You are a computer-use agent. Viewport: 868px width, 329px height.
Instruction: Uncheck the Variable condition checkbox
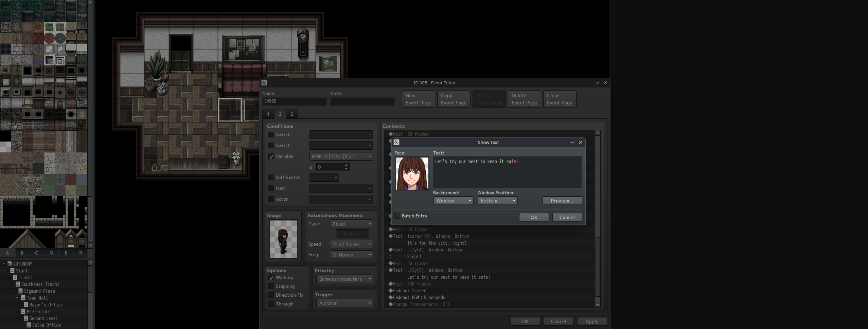(x=271, y=157)
